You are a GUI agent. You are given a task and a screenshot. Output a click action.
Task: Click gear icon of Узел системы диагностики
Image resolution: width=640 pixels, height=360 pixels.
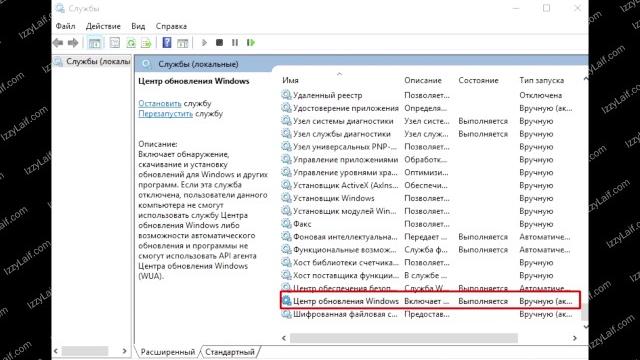click(286, 121)
